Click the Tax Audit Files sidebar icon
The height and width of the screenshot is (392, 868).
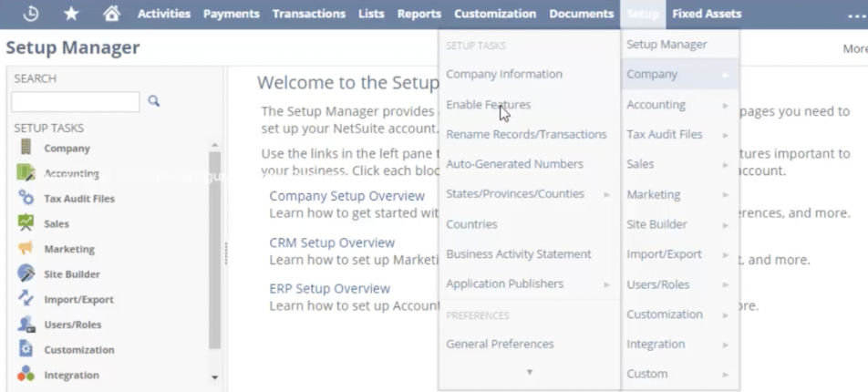coord(26,198)
